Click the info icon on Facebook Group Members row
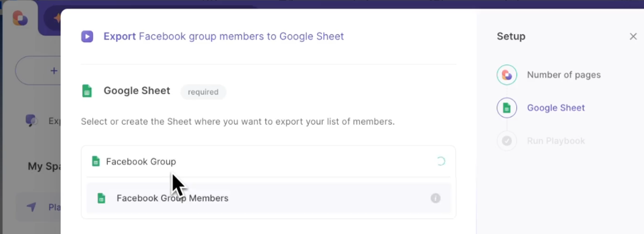 [436, 198]
